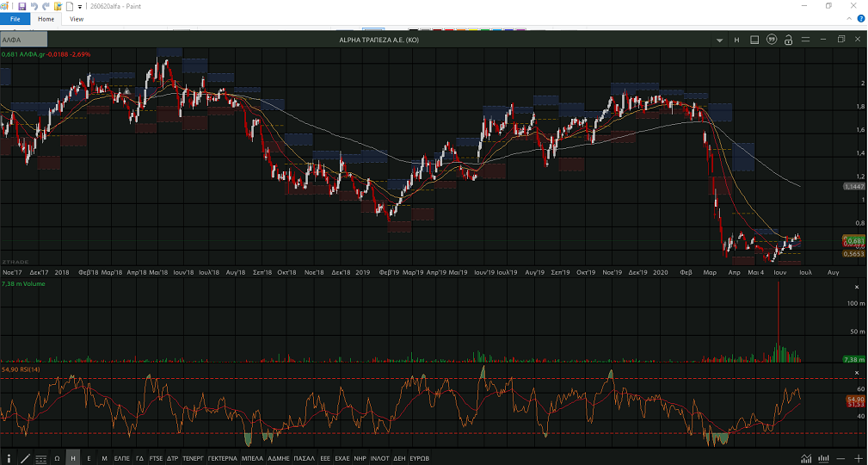Switch to the M monthly timeframe button
Image resolution: width=868 pixels, height=465 pixels.
pos(104,458)
